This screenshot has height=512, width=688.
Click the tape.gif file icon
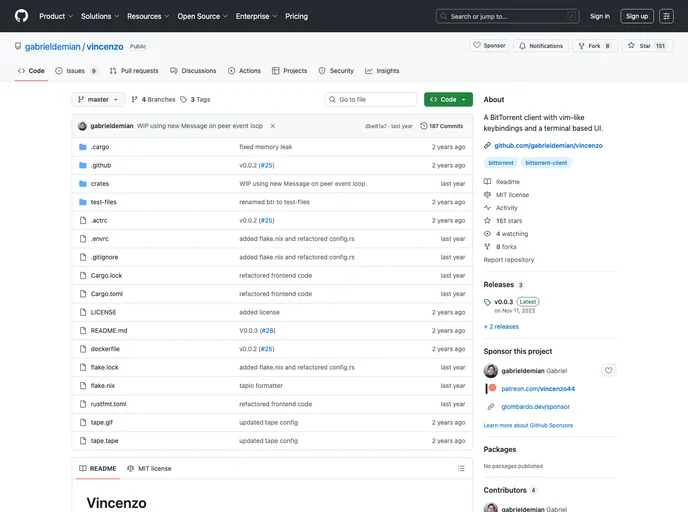pyautogui.click(x=83, y=422)
